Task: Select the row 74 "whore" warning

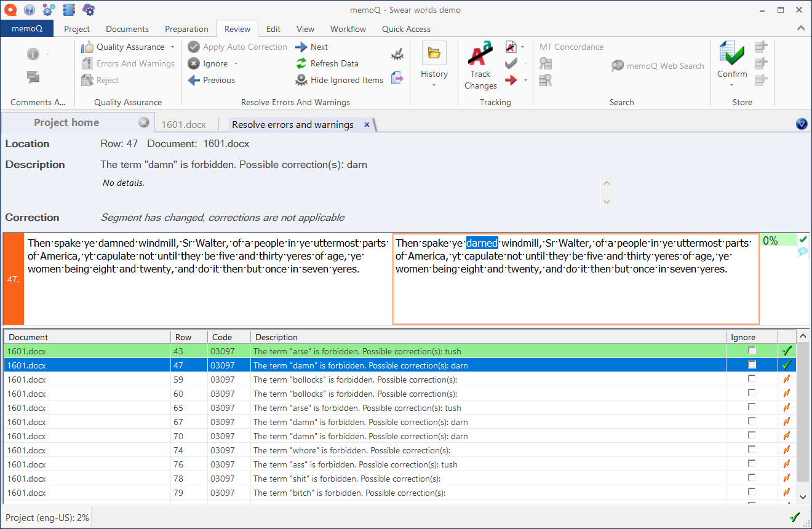Action: coord(400,450)
